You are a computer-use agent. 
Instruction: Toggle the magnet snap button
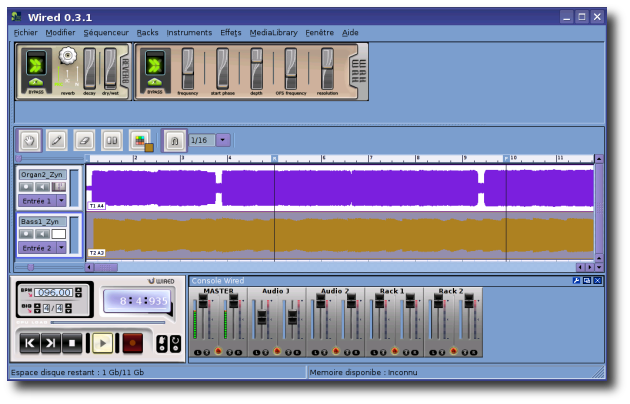click(x=174, y=141)
